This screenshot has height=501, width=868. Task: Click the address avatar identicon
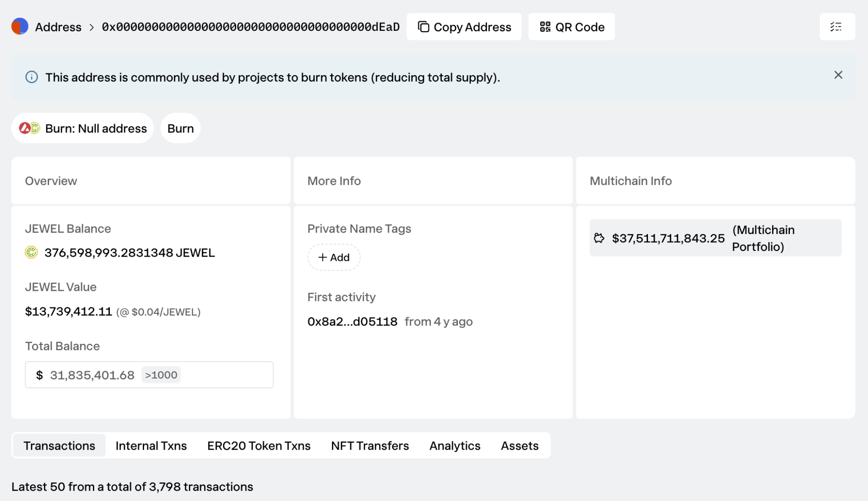tap(20, 26)
